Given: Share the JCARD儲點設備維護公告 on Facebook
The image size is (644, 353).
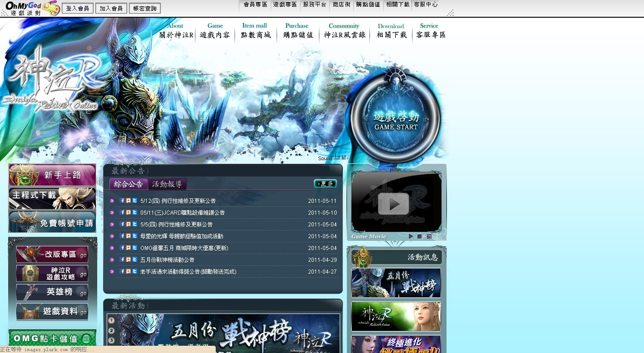Looking at the screenshot, I should [122, 212].
